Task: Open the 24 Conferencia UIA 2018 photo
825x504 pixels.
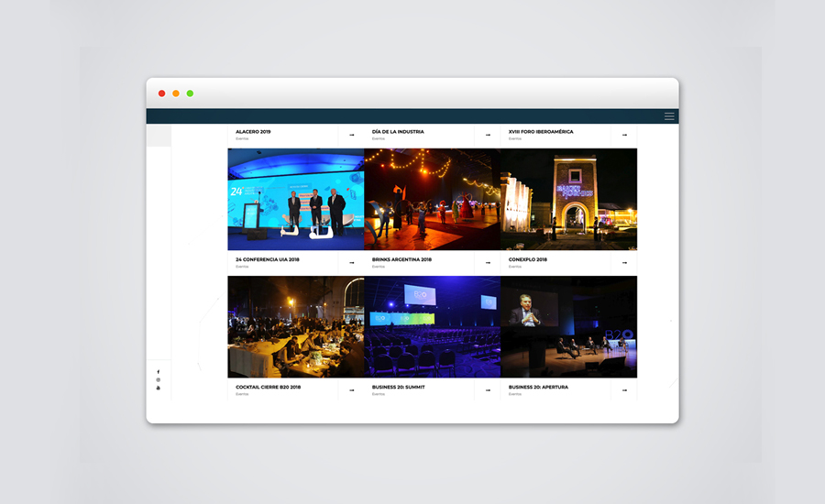Action: (x=295, y=200)
